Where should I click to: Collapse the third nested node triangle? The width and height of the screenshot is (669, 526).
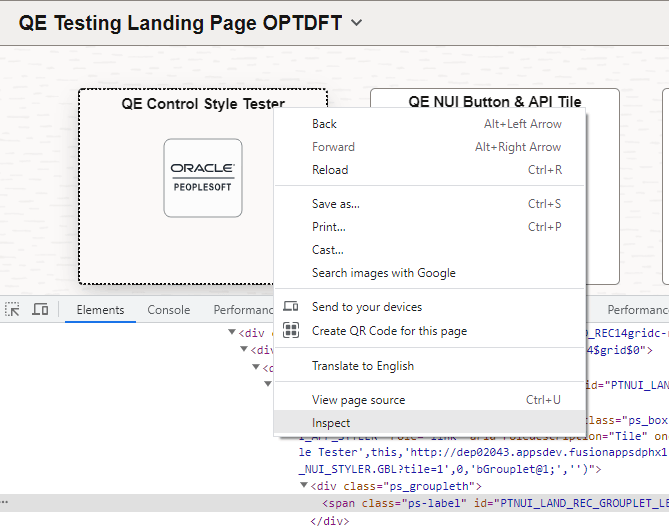[256, 366]
